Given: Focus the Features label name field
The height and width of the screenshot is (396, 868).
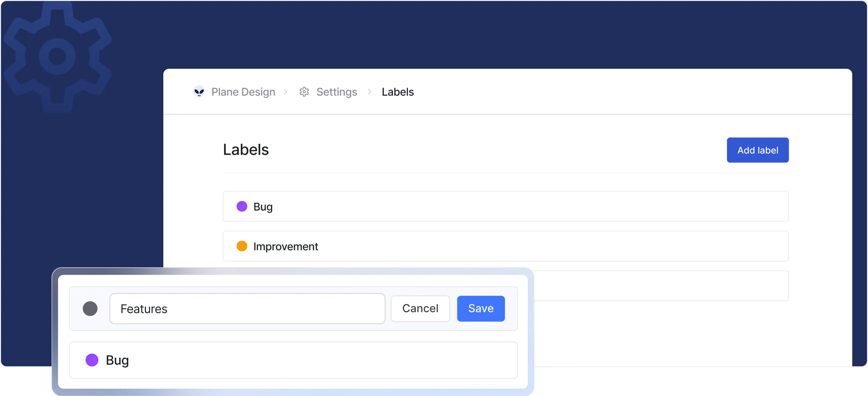Looking at the screenshot, I should tap(247, 308).
